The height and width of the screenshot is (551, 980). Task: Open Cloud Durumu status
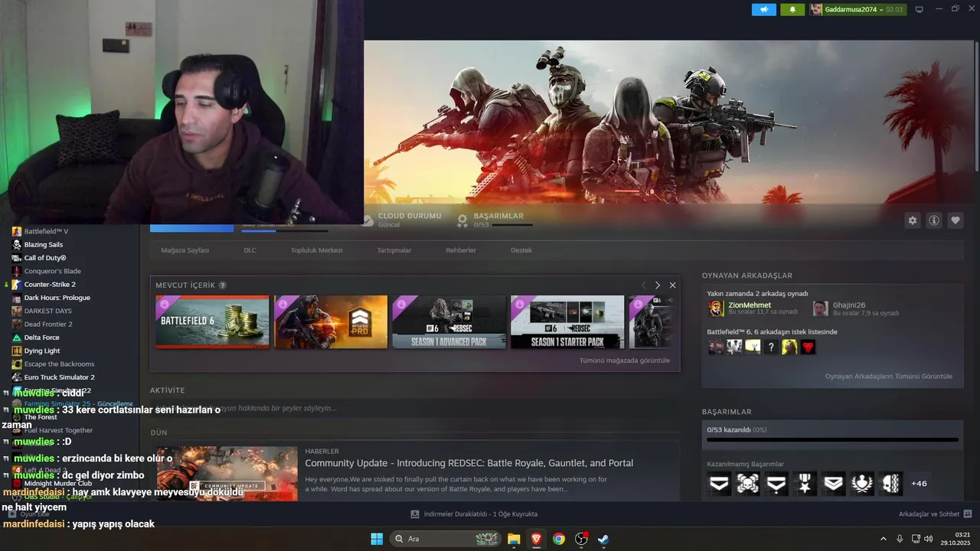(401, 220)
